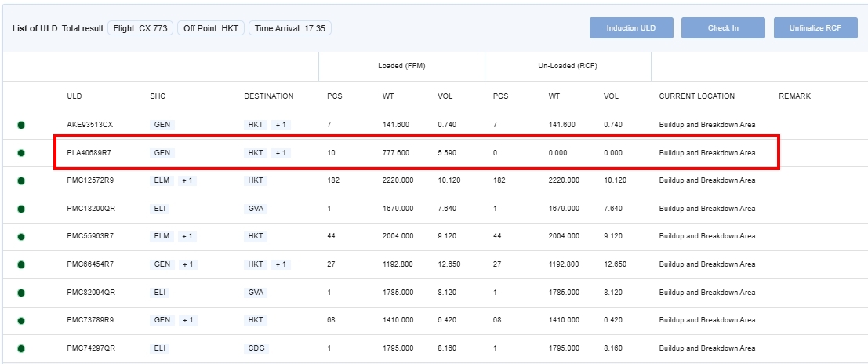This screenshot has width=868, height=364.
Task: Expand +1 destinations in the AKE93513CX row
Action: point(280,125)
